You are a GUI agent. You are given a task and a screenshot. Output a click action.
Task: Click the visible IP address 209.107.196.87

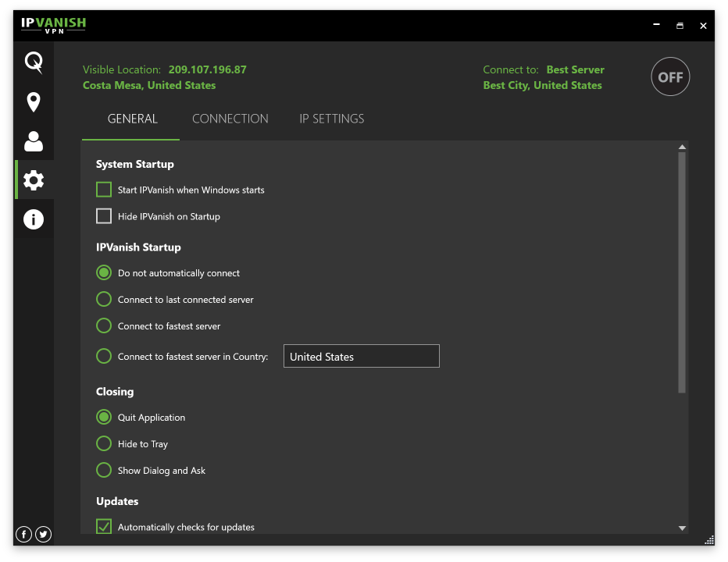tap(207, 69)
